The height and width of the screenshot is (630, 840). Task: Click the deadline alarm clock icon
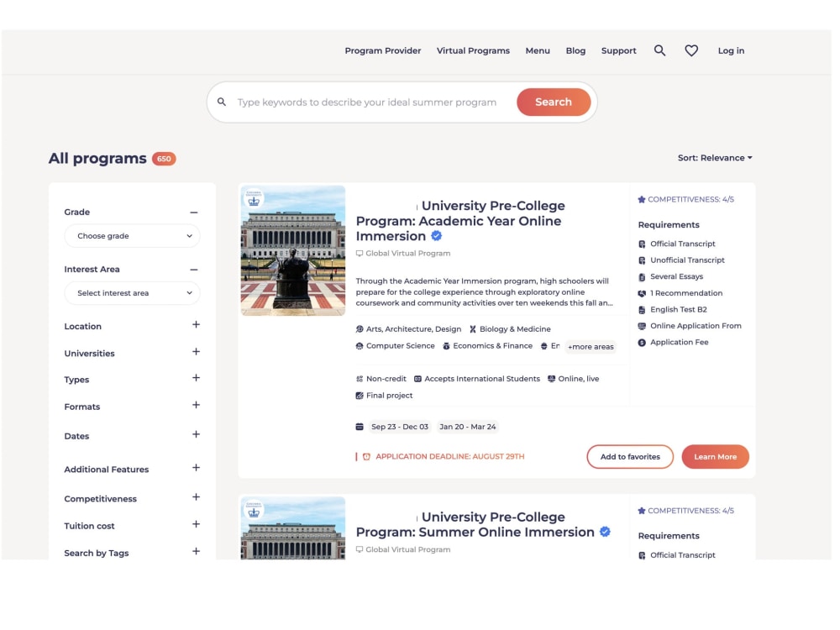[x=366, y=456]
